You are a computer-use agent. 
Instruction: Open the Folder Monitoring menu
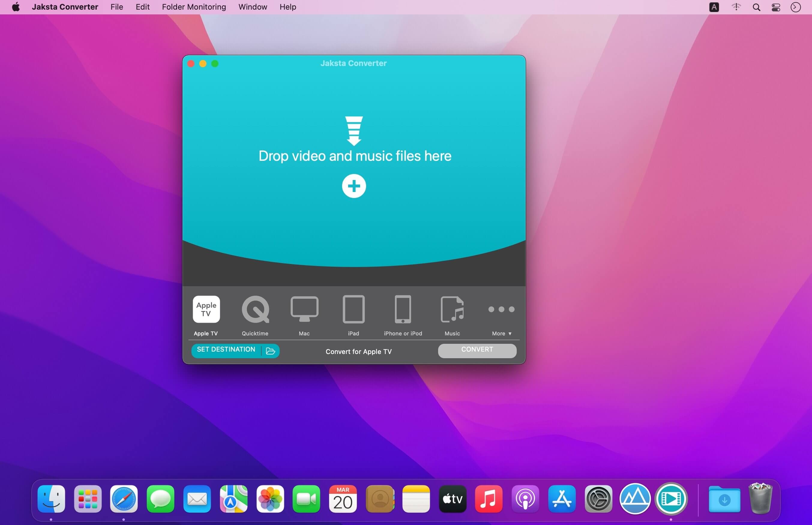pyautogui.click(x=194, y=7)
